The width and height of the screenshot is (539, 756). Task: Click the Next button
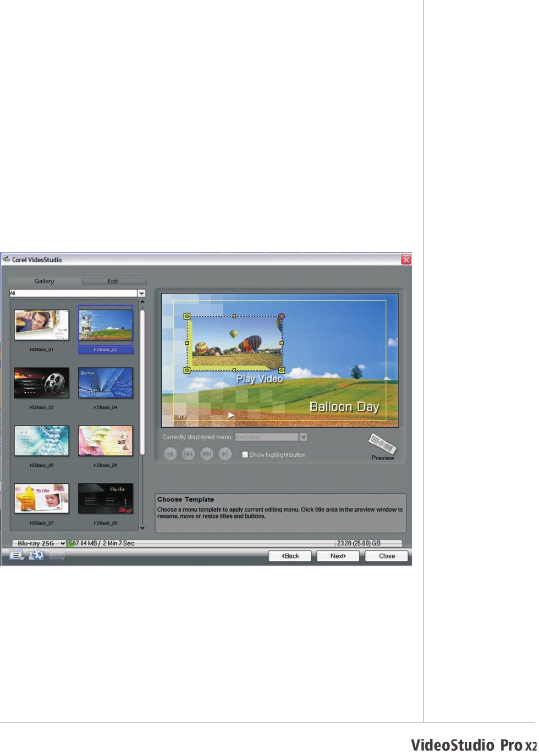(x=338, y=556)
